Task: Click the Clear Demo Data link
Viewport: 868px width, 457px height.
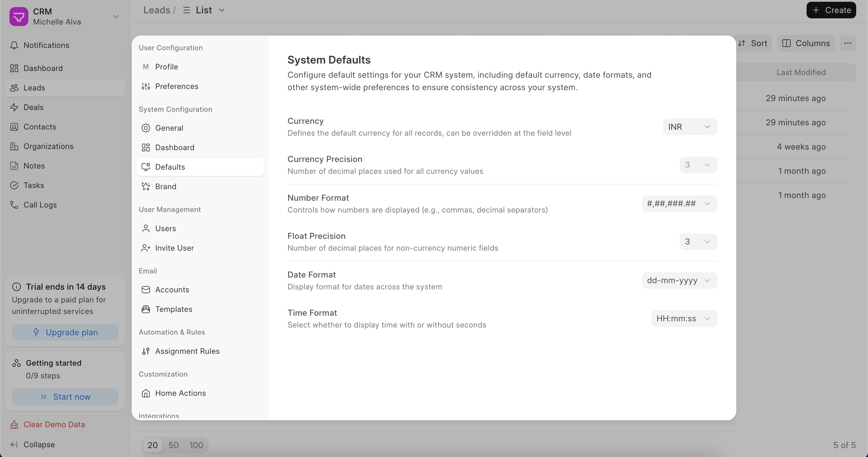Action: pyautogui.click(x=54, y=424)
